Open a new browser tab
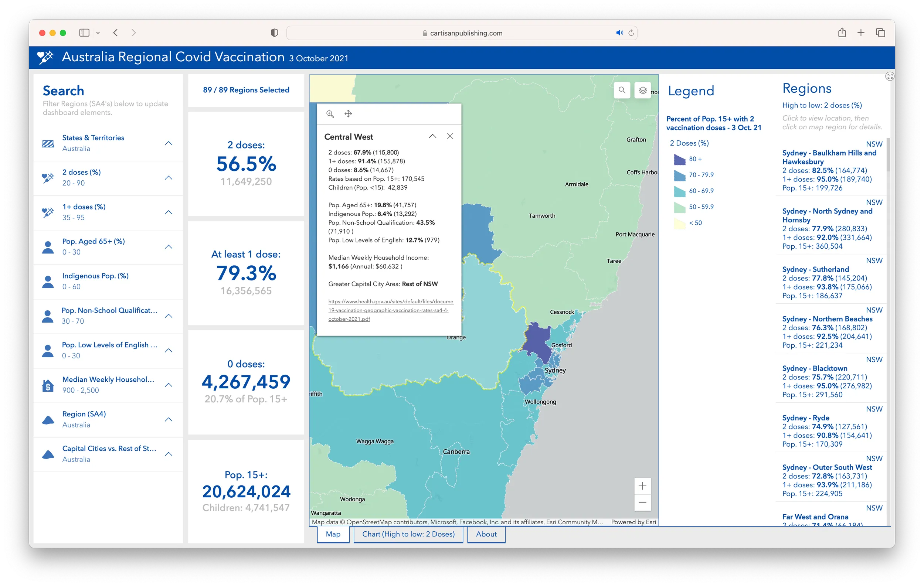Viewport: 924px width, 586px height. pos(861,33)
